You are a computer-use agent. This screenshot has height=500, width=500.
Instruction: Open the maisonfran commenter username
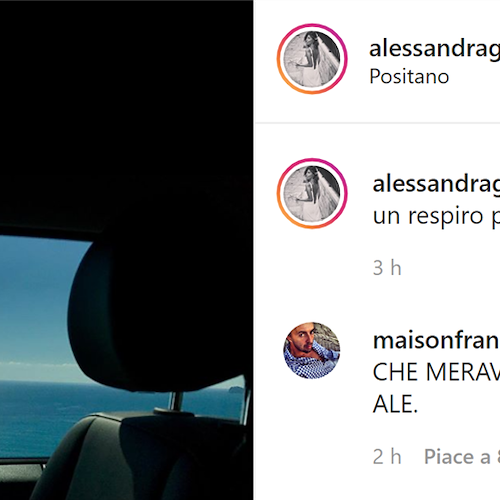(436, 341)
